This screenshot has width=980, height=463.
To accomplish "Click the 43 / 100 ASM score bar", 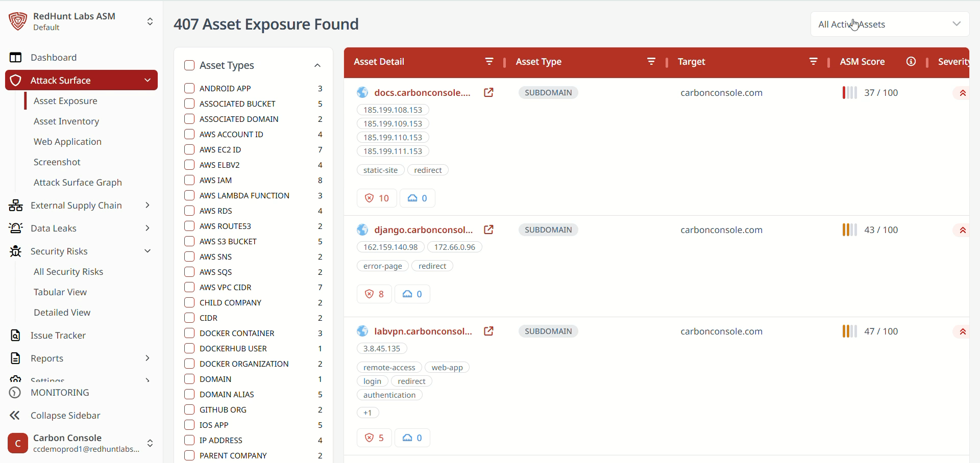I will (850, 230).
